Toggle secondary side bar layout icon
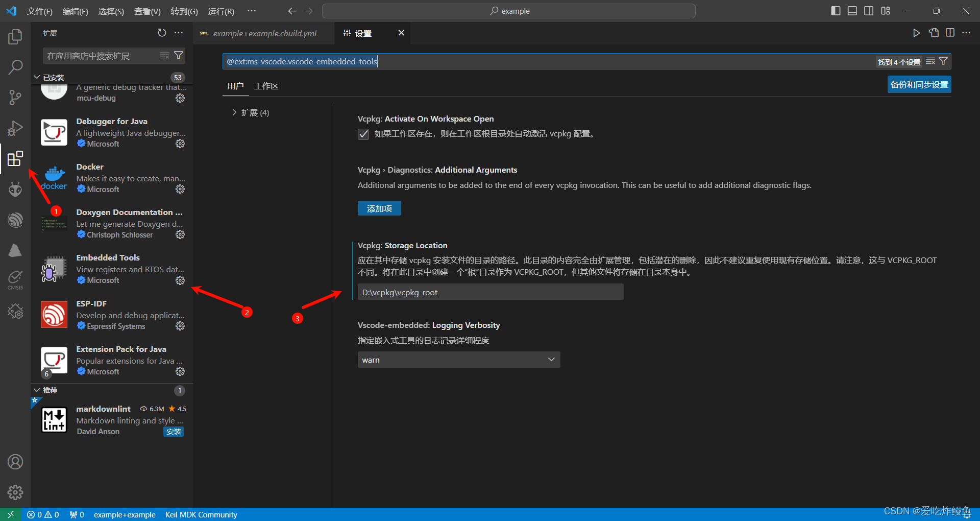This screenshot has width=980, height=521. pos(869,11)
